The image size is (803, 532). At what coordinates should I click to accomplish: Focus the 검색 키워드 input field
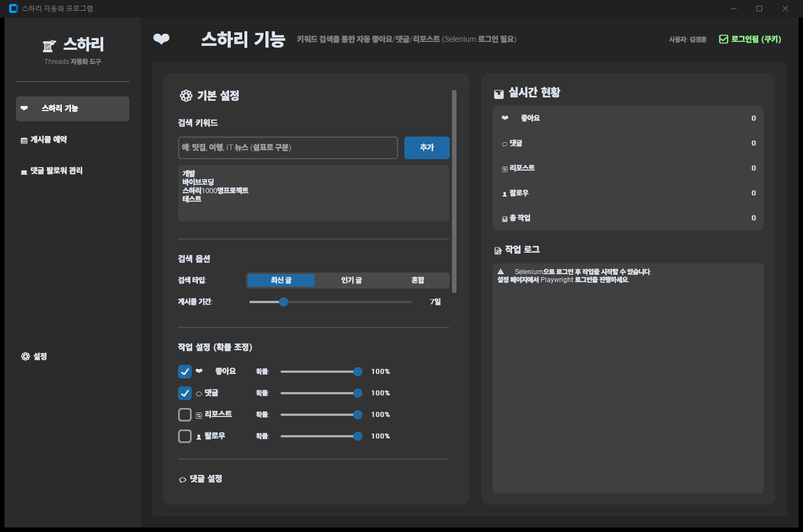(288, 148)
